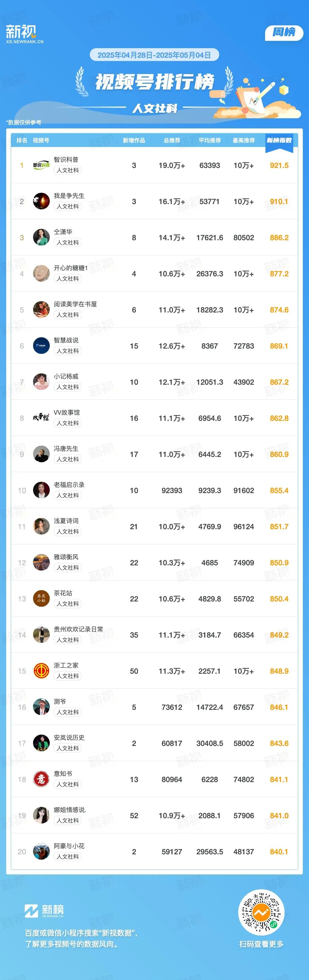Image resolution: width=309 pixels, height=980 pixels.
Task: Click the 浙工之家 red emblem avatar
Action: pos(41,671)
